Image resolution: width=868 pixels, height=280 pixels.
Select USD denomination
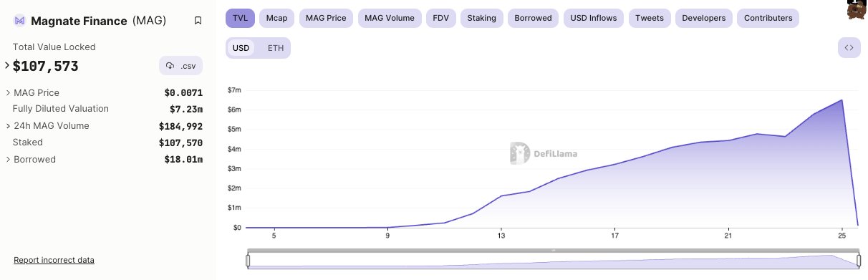click(241, 48)
